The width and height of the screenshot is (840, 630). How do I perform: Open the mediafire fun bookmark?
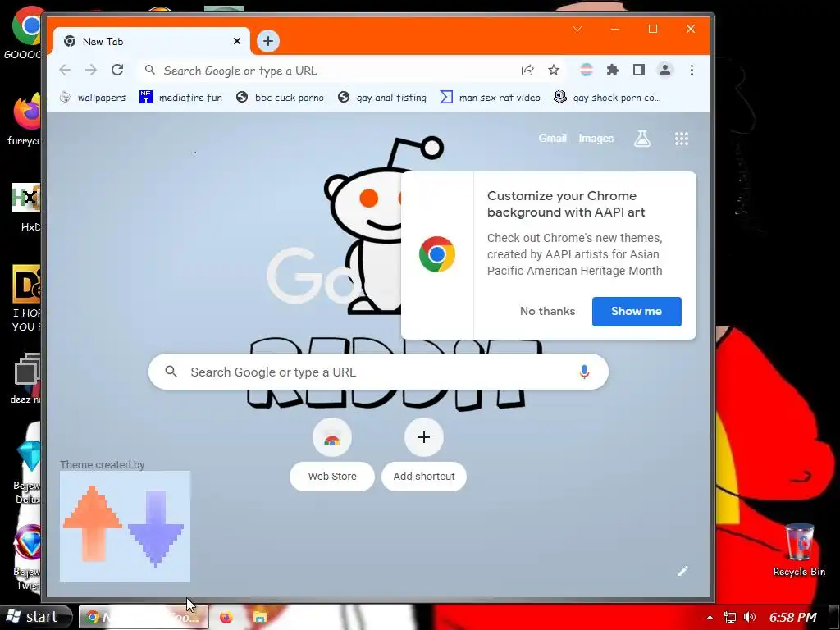[181, 98]
